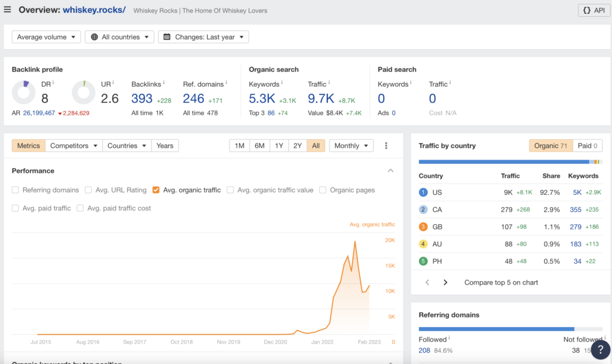This screenshot has width=612, height=364.
Task: Open the Competitors dropdown tab
Action: [x=74, y=145]
